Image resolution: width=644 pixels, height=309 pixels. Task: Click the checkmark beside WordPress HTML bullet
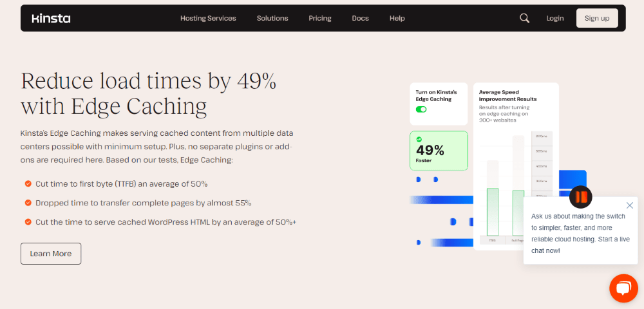coord(28,222)
